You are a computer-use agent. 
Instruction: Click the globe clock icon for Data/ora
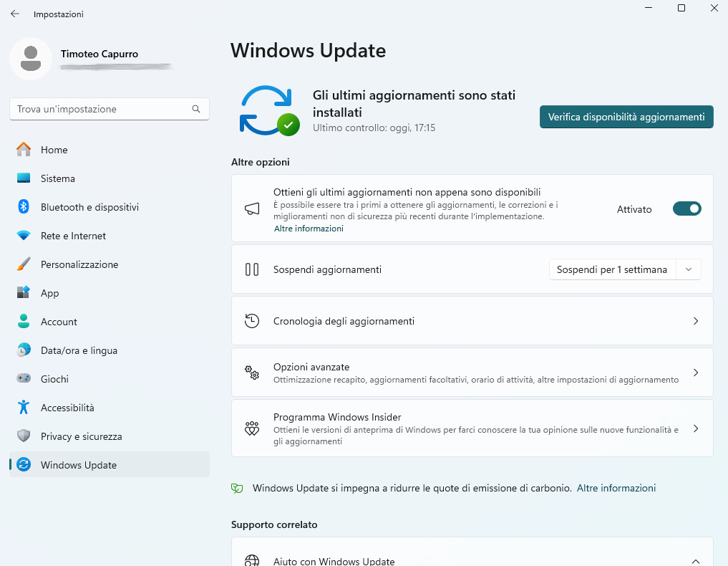tap(24, 350)
